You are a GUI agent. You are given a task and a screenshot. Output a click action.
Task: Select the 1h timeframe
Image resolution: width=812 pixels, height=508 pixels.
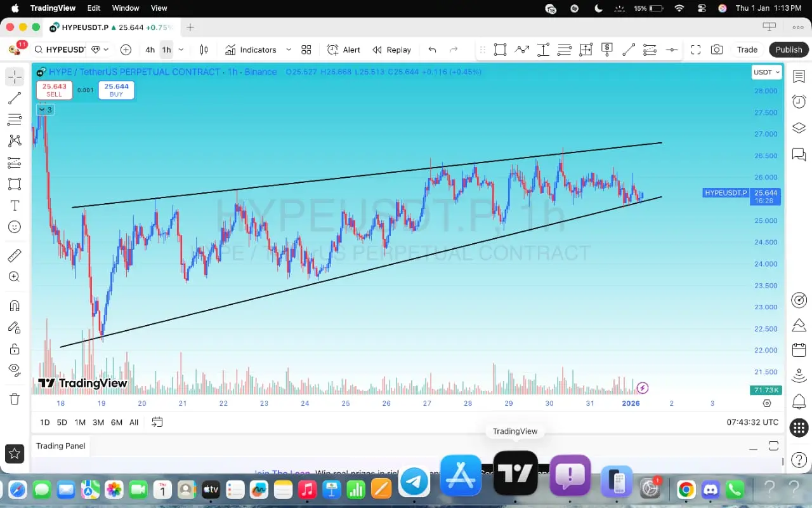[x=166, y=50]
